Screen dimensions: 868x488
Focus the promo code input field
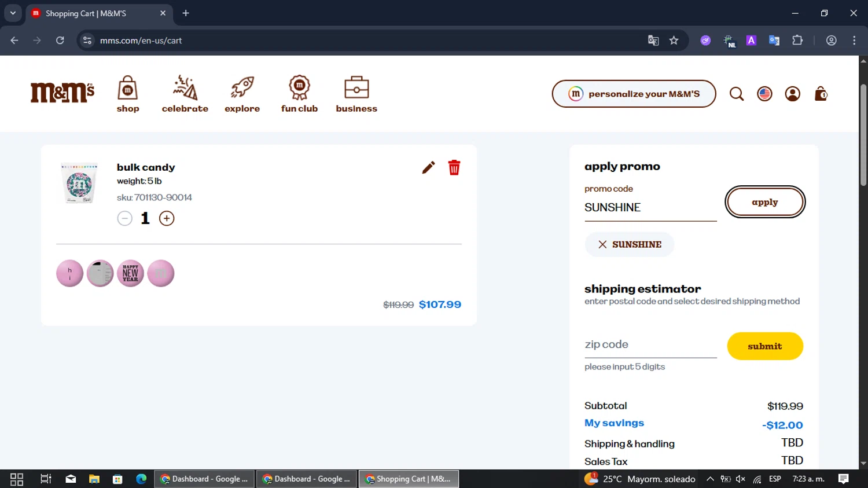point(650,207)
